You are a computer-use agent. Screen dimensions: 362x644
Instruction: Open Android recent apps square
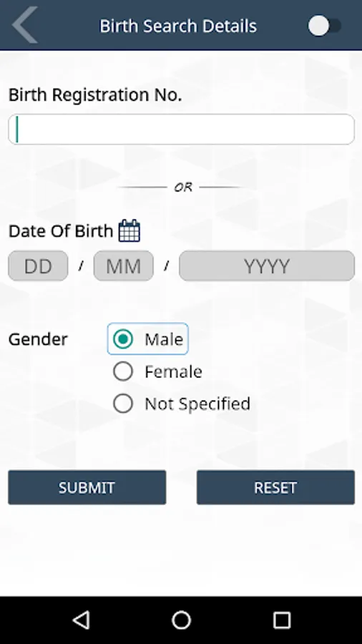click(282, 620)
